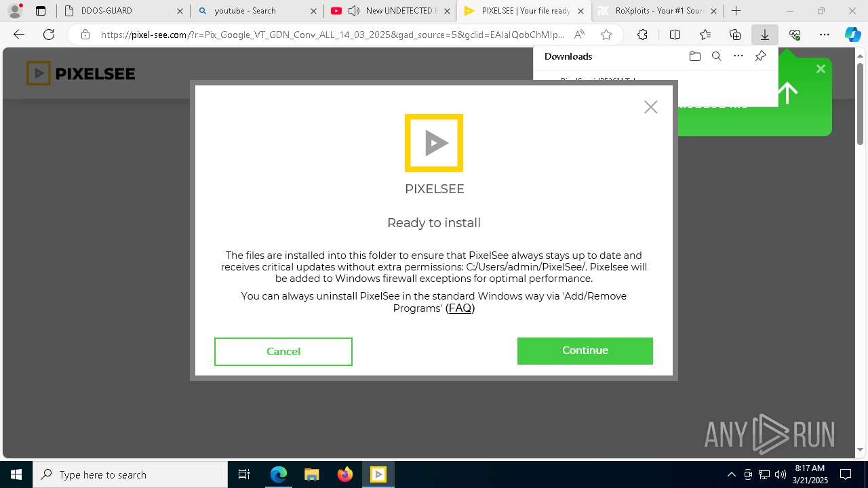Mute the audio icon on the YouTube tab
Image resolution: width=868 pixels, height=488 pixels.
point(353,11)
